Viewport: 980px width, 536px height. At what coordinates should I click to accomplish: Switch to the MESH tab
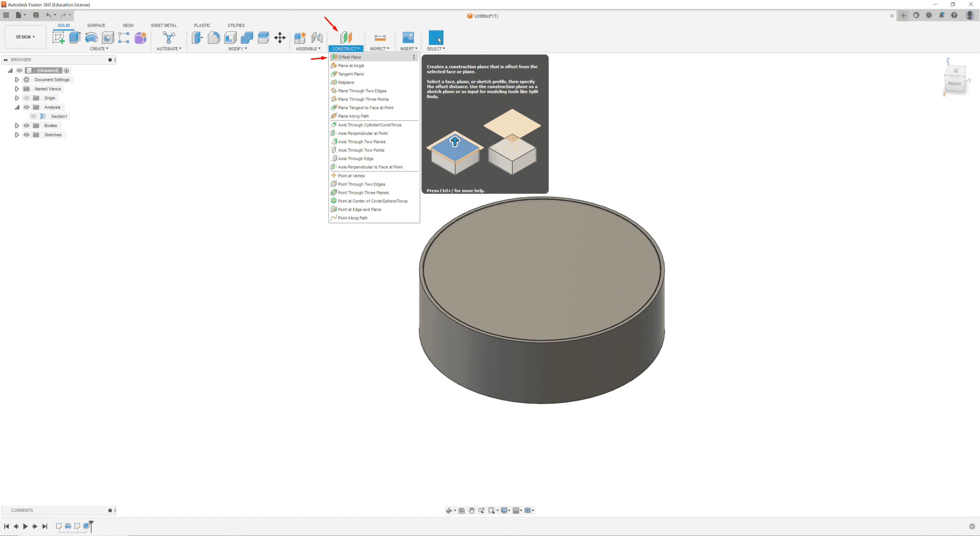(128, 26)
